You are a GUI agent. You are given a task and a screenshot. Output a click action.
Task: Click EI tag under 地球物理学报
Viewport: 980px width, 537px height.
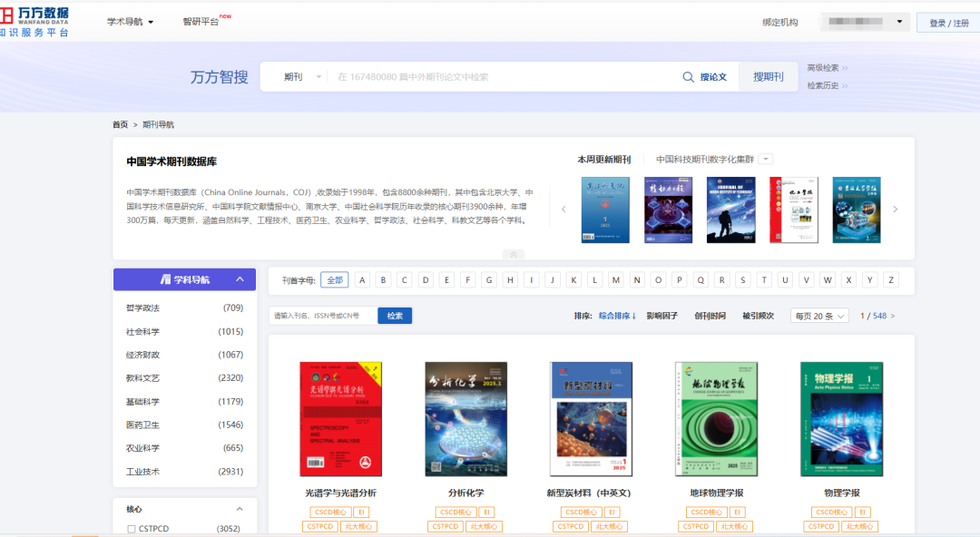(x=737, y=512)
